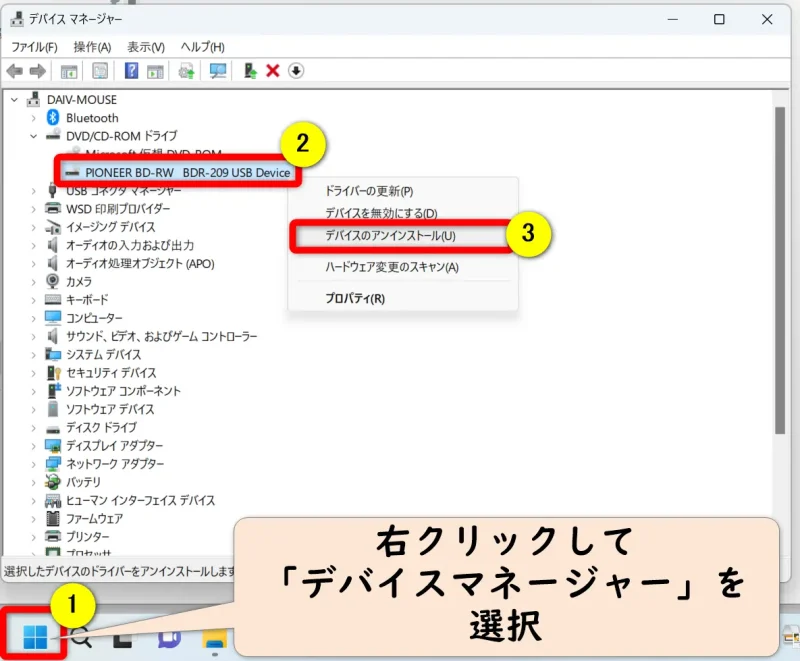Minimize the デバイス マネージャー window
The height and width of the screenshot is (661, 800).
pyautogui.click(x=673, y=19)
